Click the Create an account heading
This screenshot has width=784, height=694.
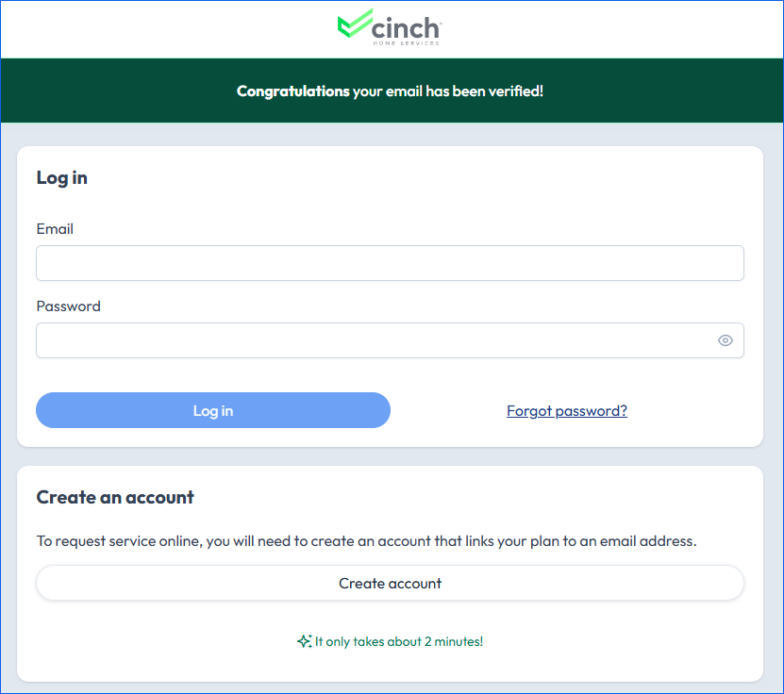(x=115, y=497)
